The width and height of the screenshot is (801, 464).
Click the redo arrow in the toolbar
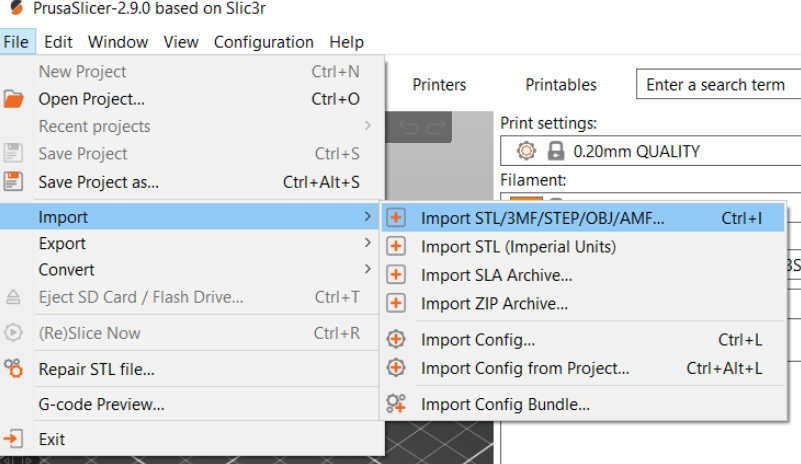[x=436, y=127]
